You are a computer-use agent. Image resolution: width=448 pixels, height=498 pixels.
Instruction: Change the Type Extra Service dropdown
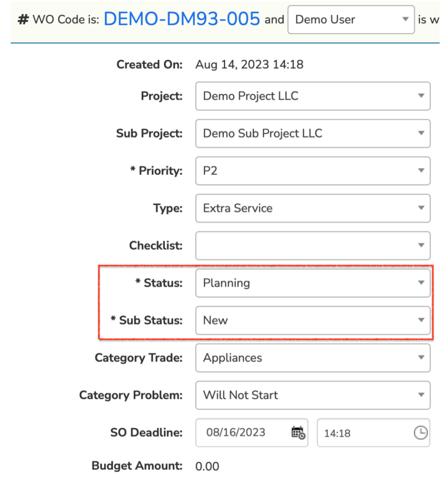point(312,208)
